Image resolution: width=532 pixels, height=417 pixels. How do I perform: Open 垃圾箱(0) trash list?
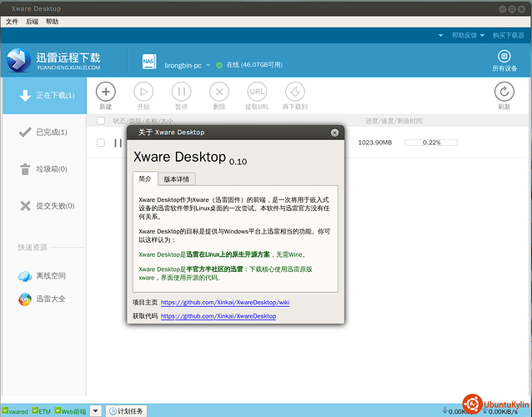pos(44,169)
